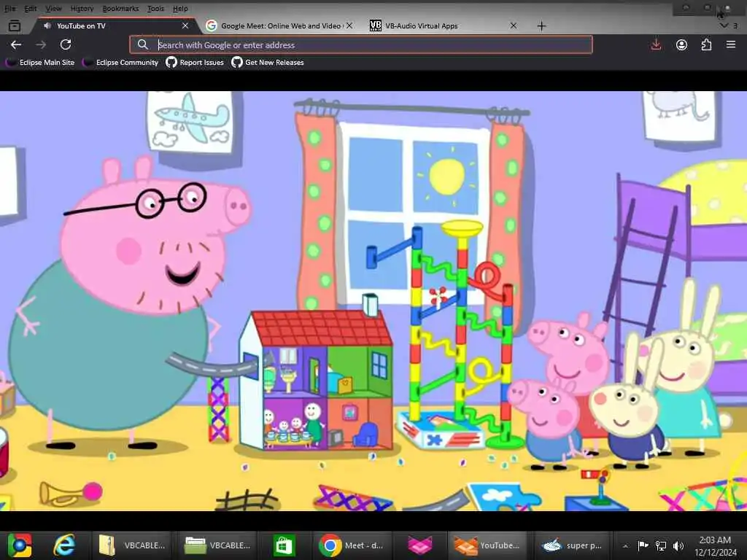The width and height of the screenshot is (747, 560).
Task: Open the Store app in taskbar
Action: click(x=284, y=545)
